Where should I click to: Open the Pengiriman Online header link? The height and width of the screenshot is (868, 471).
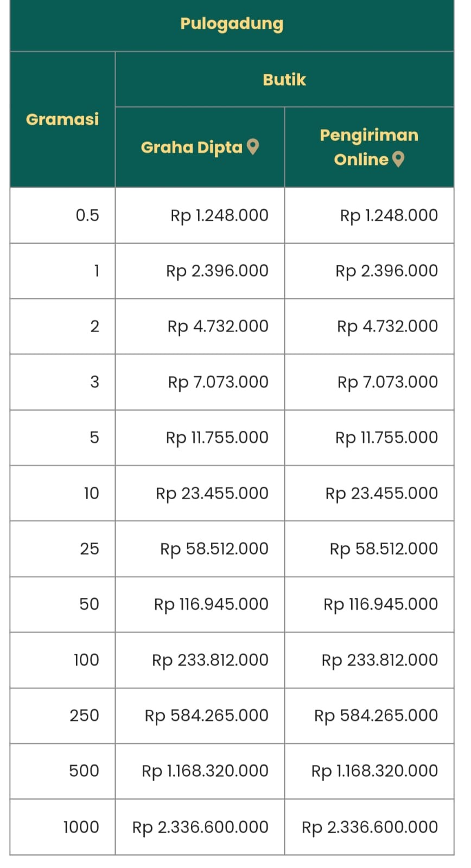(x=368, y=146)
